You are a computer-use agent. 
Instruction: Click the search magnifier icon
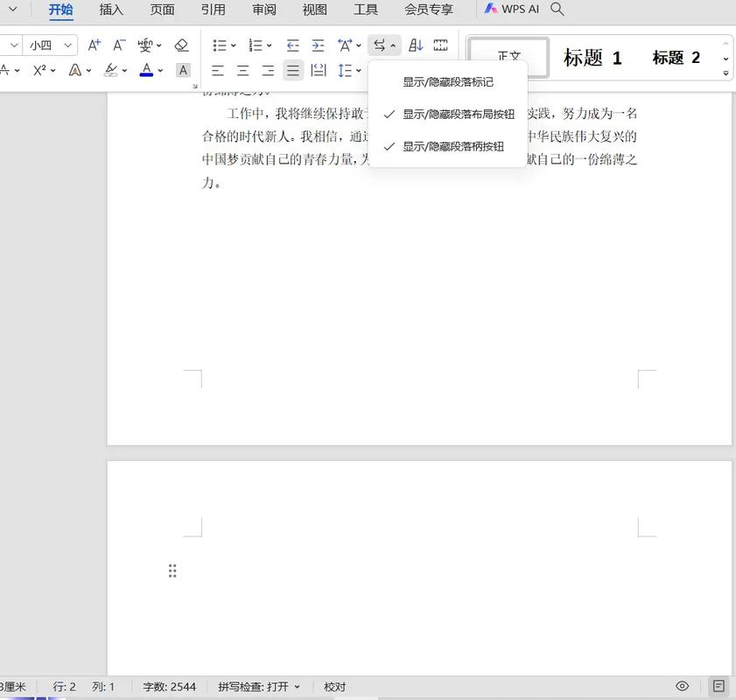coord(557,10)
